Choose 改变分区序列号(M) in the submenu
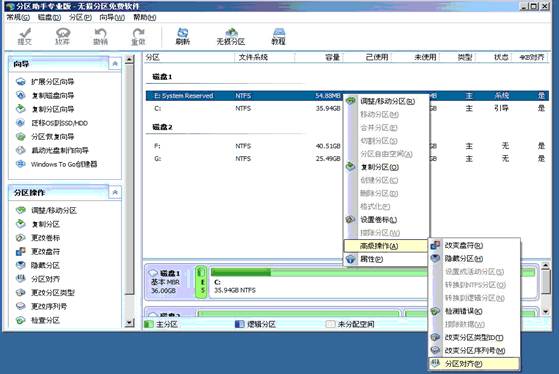The image size is (559, 374). pos(475,350)
